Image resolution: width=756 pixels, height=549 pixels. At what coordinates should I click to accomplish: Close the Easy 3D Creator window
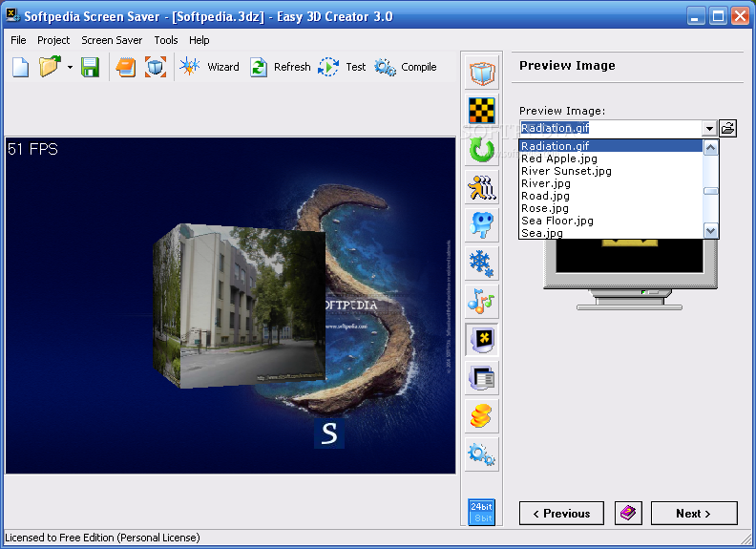tap(740, 16)
